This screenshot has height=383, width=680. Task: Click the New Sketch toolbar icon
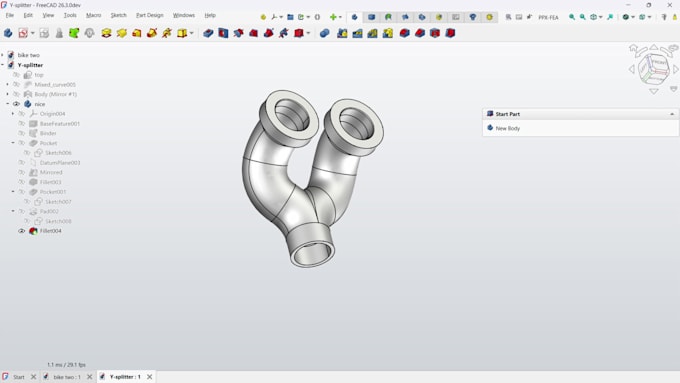pos(23,33)
